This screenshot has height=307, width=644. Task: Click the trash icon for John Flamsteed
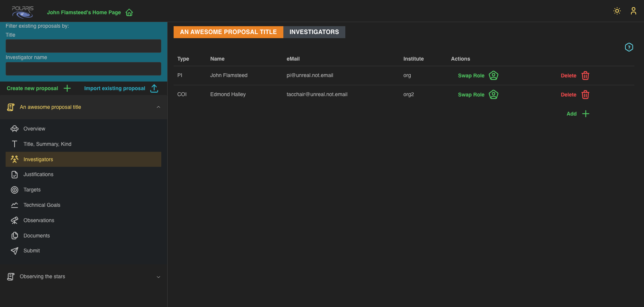pos(585,76)
